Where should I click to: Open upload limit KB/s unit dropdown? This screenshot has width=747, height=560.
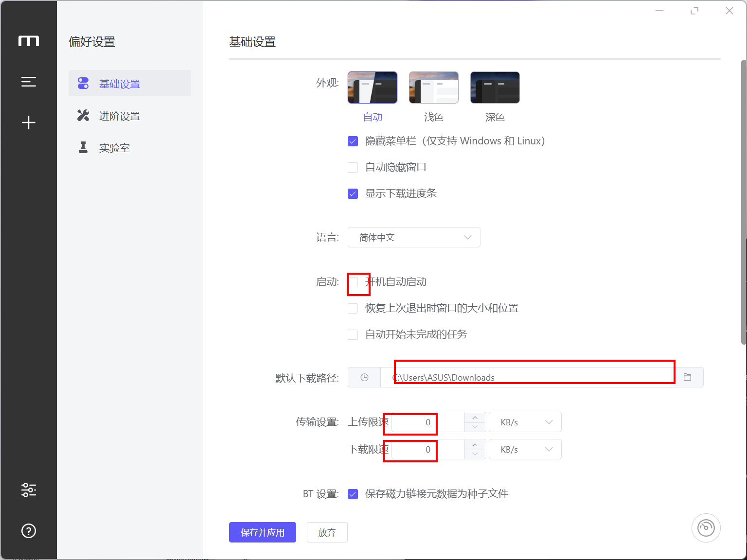click(x=525, y=422)
